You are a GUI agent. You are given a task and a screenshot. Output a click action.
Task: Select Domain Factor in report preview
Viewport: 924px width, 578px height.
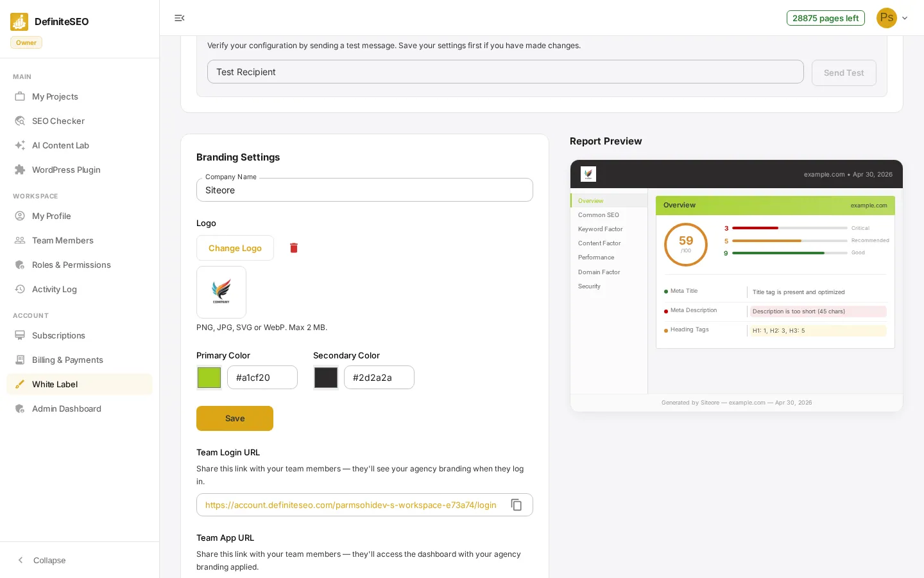coord(609,272)
